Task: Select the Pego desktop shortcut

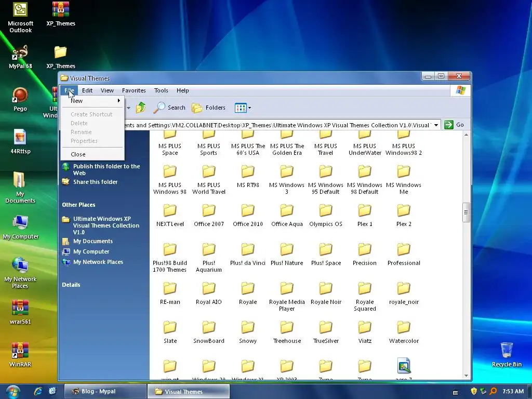Action: (20, 99)
